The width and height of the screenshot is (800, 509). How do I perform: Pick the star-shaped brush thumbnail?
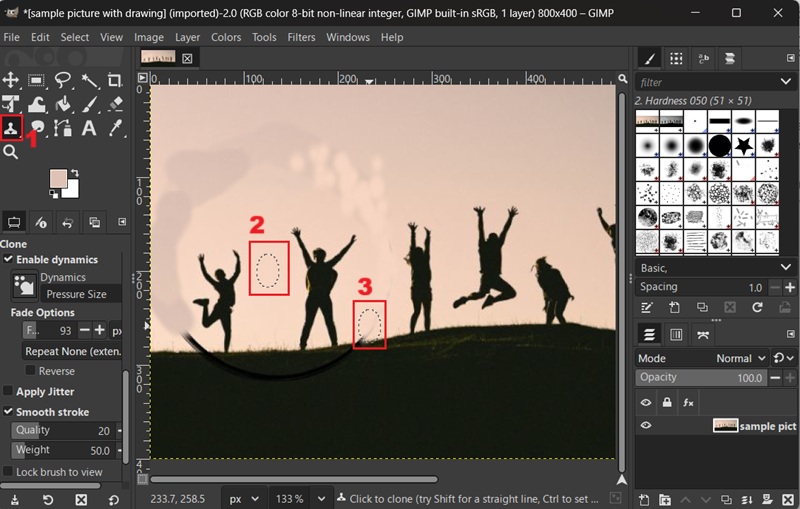coord(743,146)
